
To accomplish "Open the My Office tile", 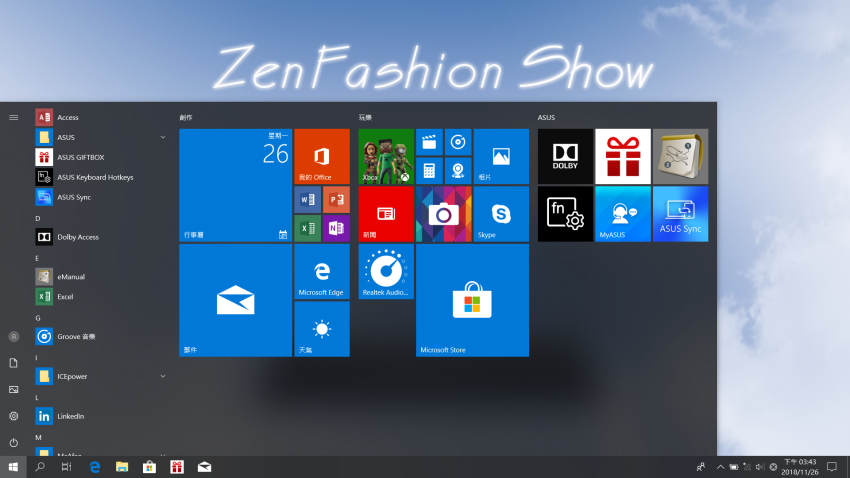I will pyautogui.click(x=322, y=156).
